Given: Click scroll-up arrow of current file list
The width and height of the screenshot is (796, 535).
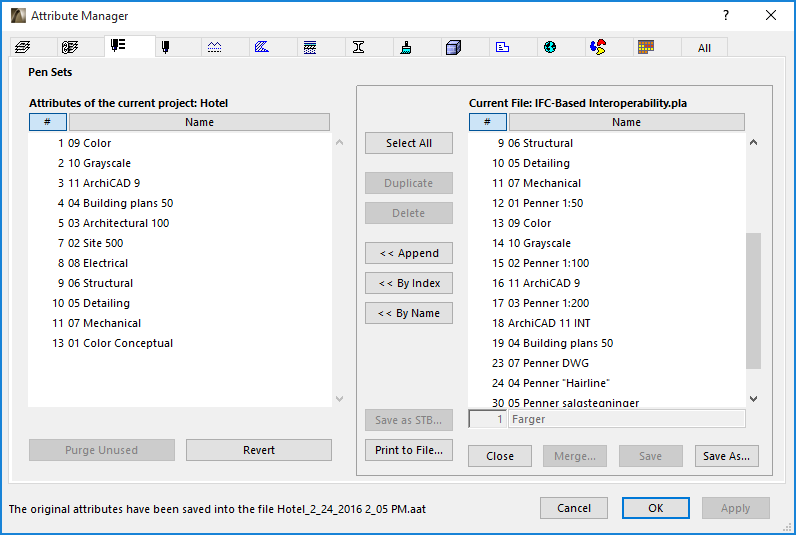Looking at the screenshot, I should click(753, 143).
